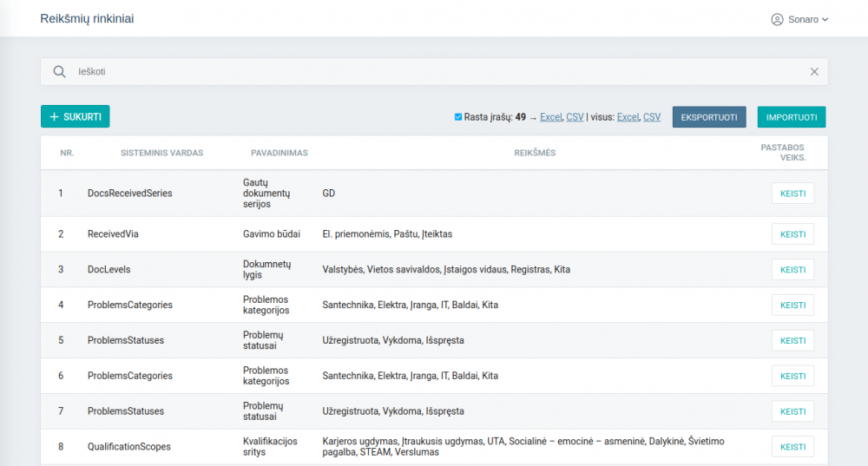Click the Sukurti create button
The height and width of the screenshot is (466, 868).
coord(75,116)
